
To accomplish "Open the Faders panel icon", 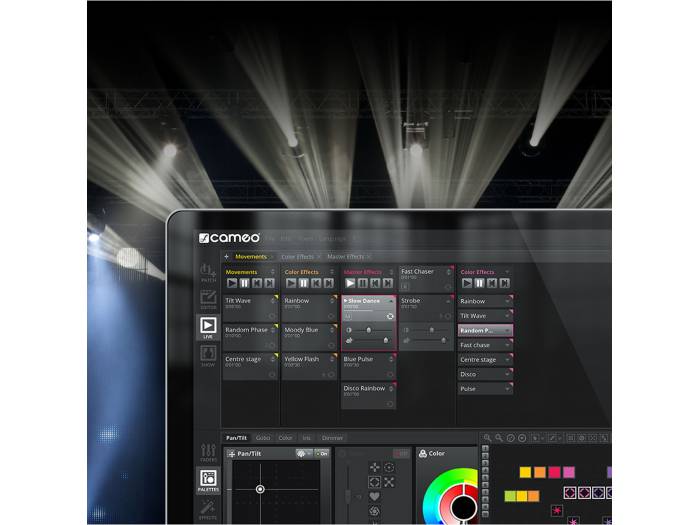I will [x=208, y=453].
